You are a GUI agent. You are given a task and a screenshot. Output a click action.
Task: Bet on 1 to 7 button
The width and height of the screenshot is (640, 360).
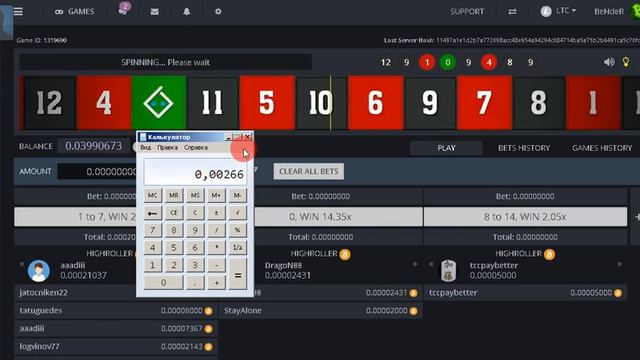[76, 217]
